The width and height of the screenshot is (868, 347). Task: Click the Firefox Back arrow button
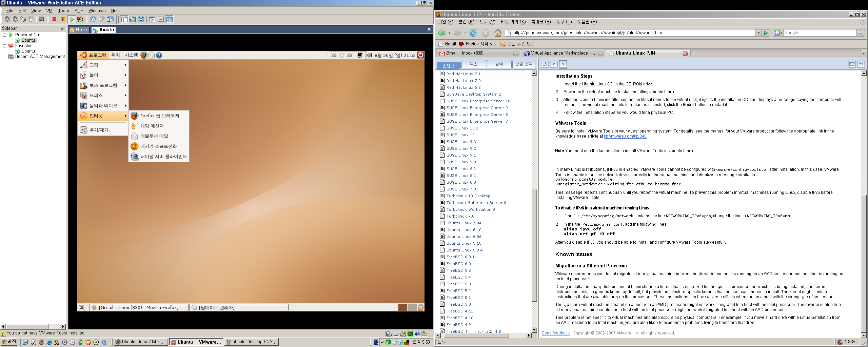click(441, 33)
